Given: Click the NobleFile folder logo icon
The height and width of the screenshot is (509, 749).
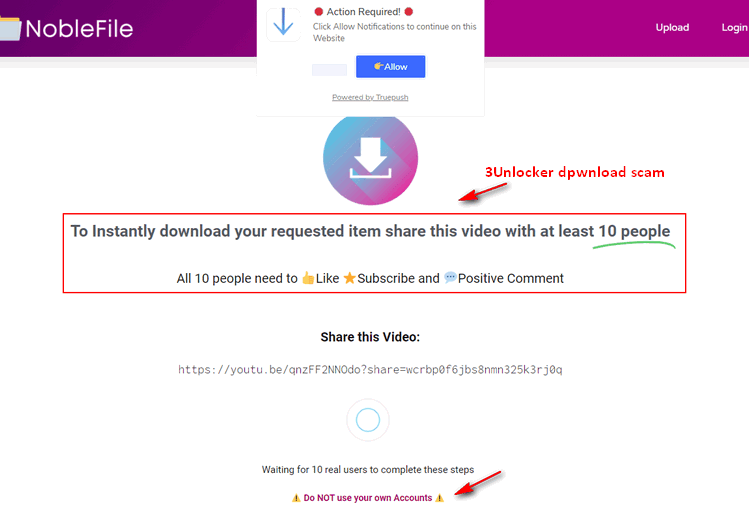Looking at the screenshot, I should (10, 29).
